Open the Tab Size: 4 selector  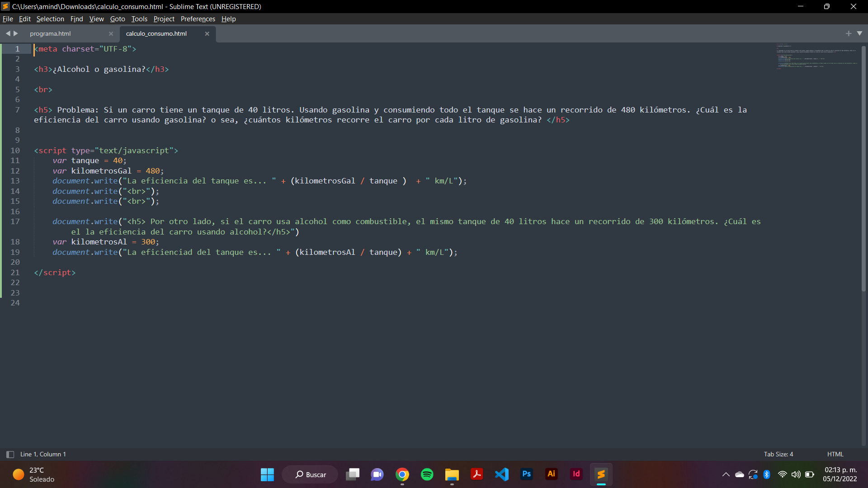click(778, 454)
